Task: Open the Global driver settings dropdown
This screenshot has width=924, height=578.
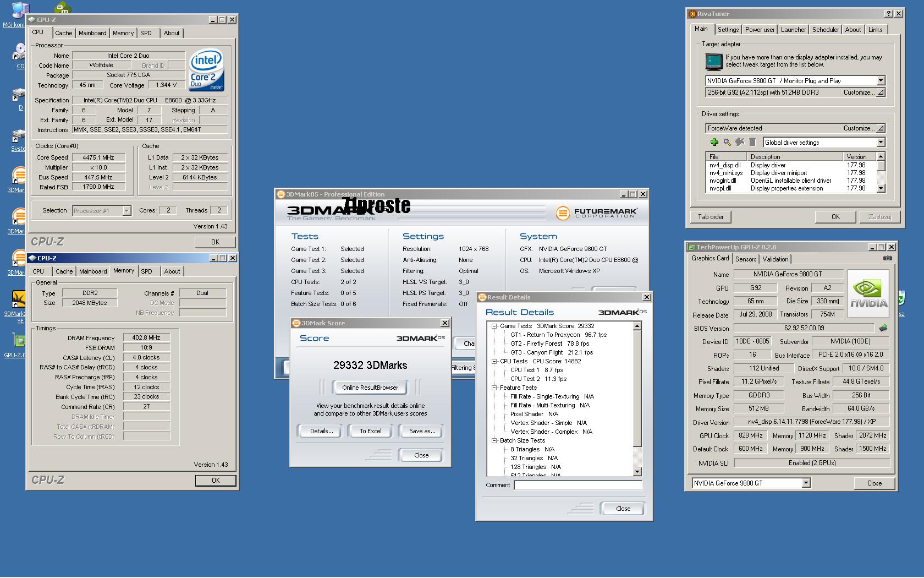Action: 881,143
